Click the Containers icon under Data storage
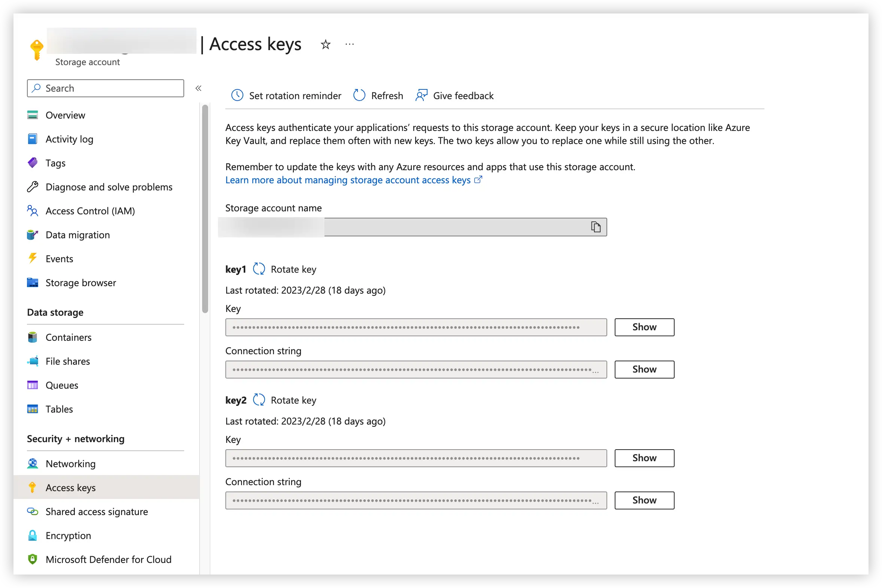This screenshot has height=588, width=882. tap(33, 337)
